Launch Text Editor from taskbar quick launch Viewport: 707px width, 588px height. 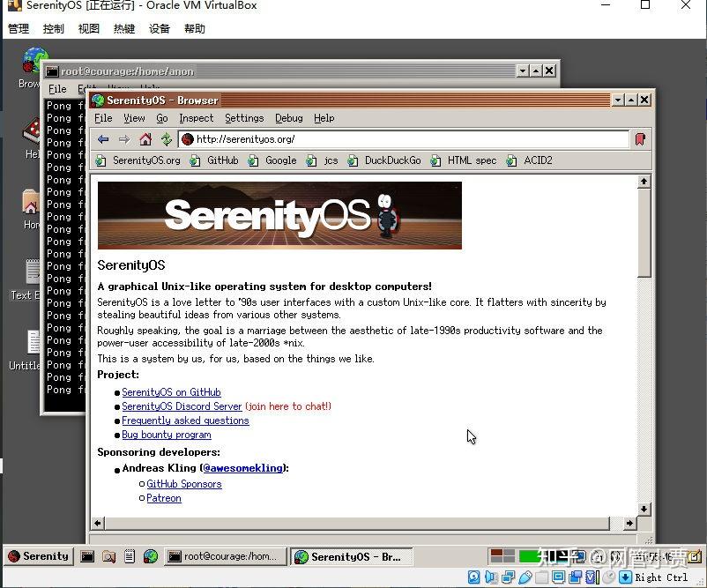(130, 557)
